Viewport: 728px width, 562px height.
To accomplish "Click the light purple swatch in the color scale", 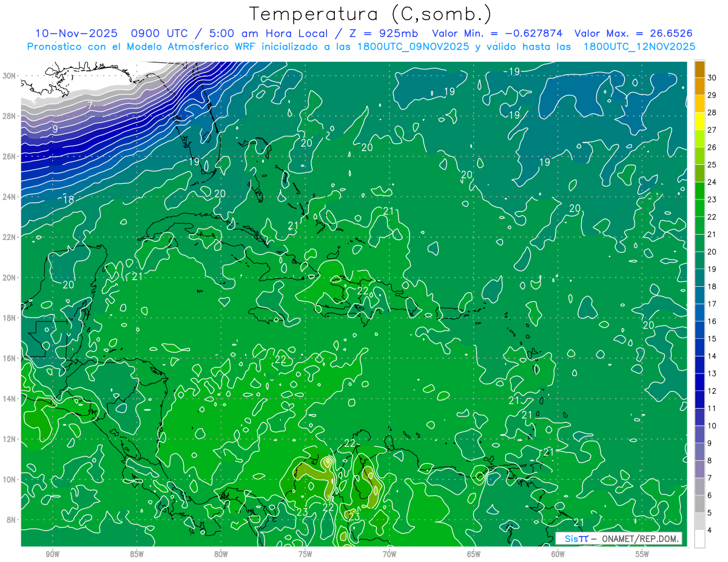I will click(699, 469).
